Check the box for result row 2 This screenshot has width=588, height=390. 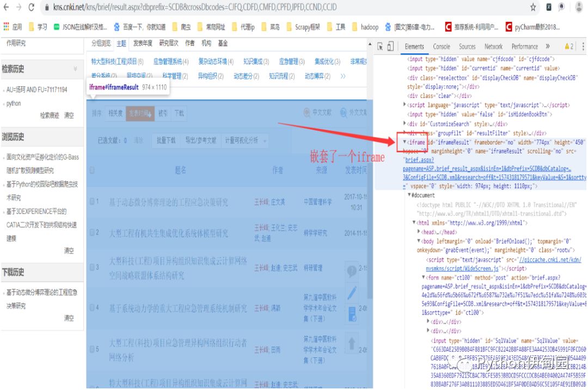[92, 233]
